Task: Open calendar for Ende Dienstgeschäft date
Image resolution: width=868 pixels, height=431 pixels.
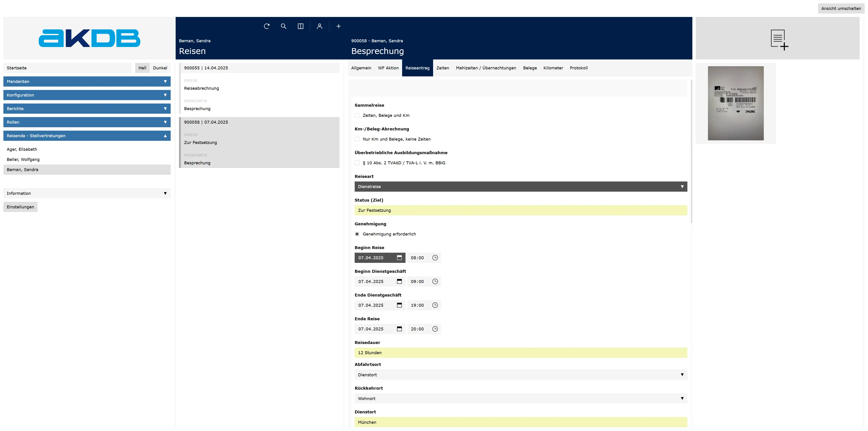Action: click(x=399, y=305)
